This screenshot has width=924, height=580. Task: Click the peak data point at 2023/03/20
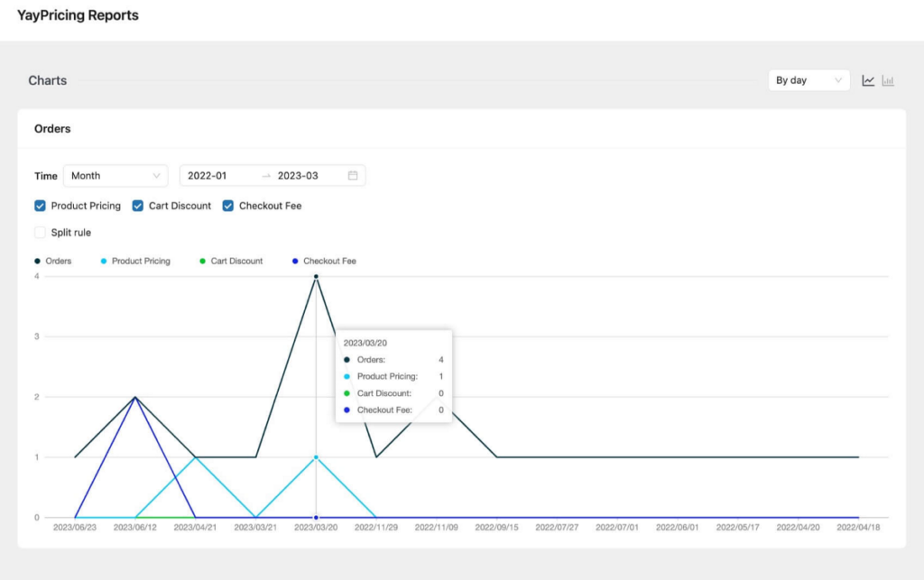[x=315, y=276]
